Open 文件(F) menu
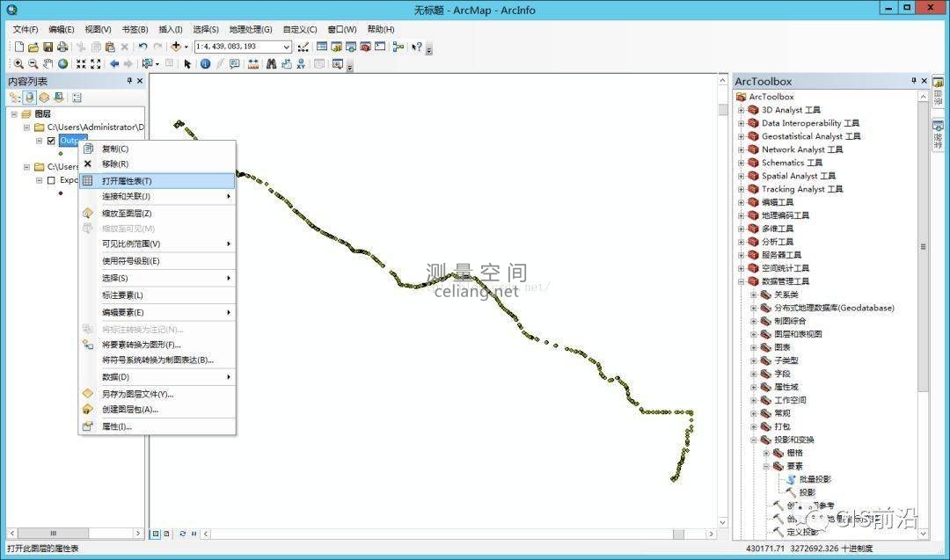This screenshot has width=950, height=560. pyautogui.click(x=26, y=29)
